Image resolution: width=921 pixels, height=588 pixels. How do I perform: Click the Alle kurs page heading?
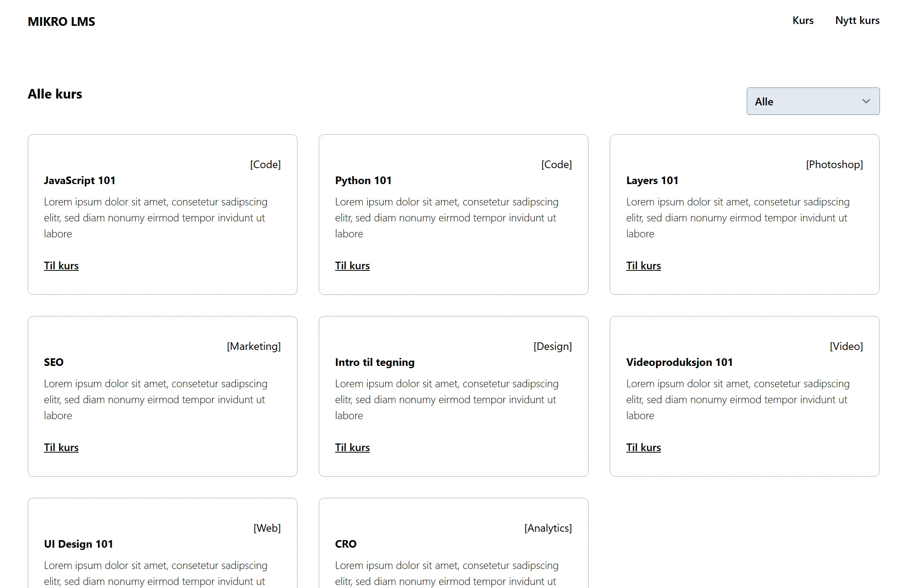(55, 94)
